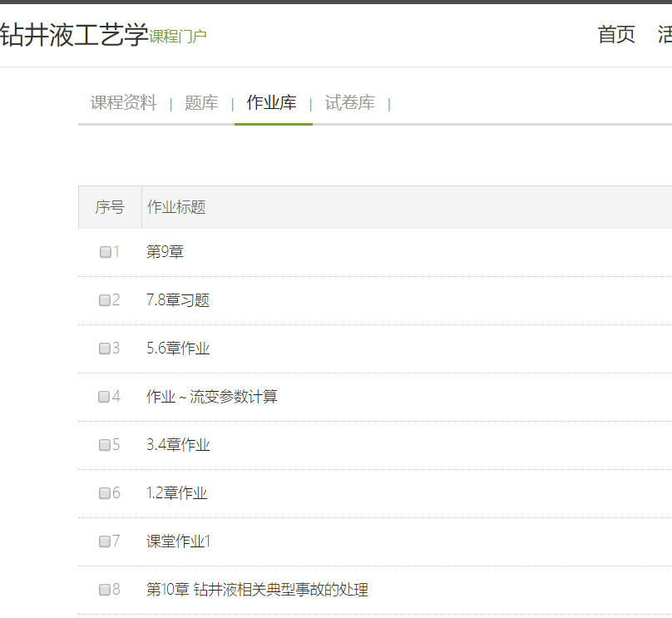The image size is (672, 618).
Task: Select the 作业库 tab
Action: point(272,103)
